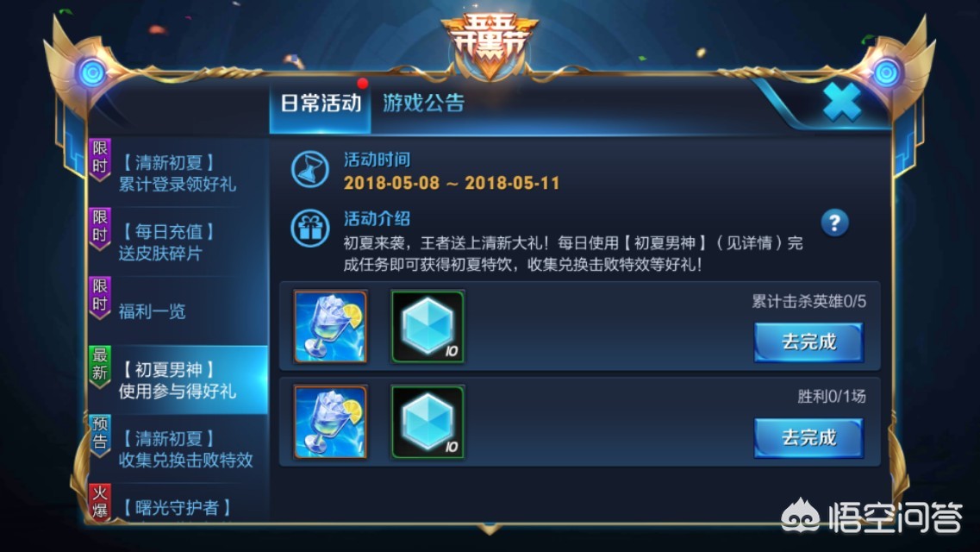Open 【每日充值】送皮肤碎片 activity
The width and height of the screenshot is (980, 552).
178,241
